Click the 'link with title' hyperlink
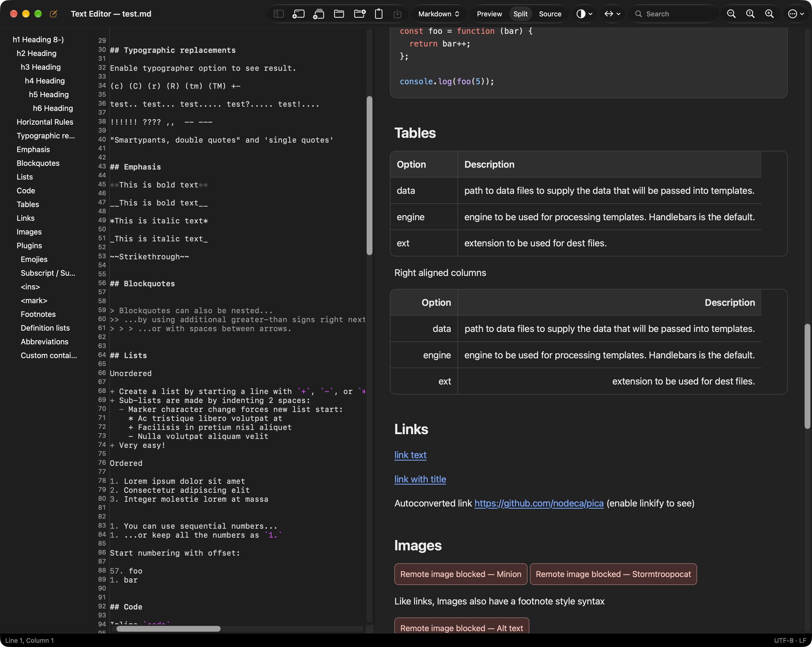This screenshot has height=647, width=812. pos(420,479)
